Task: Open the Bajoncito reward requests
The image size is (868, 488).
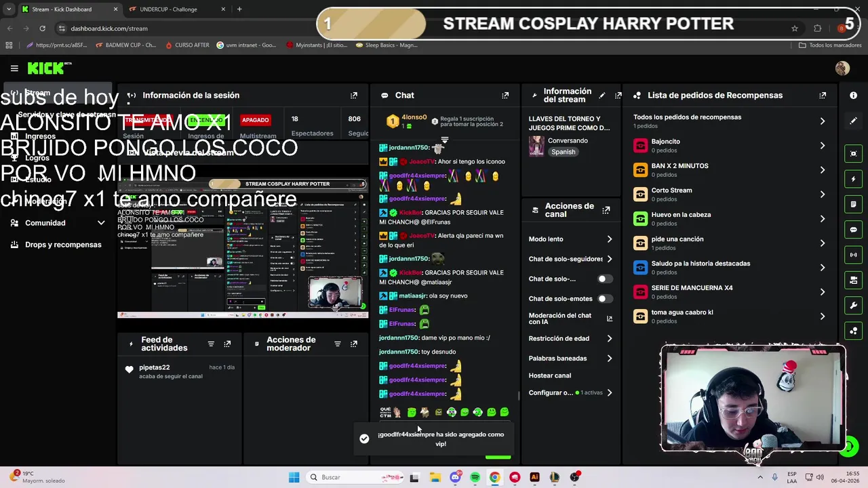Action: coord(730,146)
